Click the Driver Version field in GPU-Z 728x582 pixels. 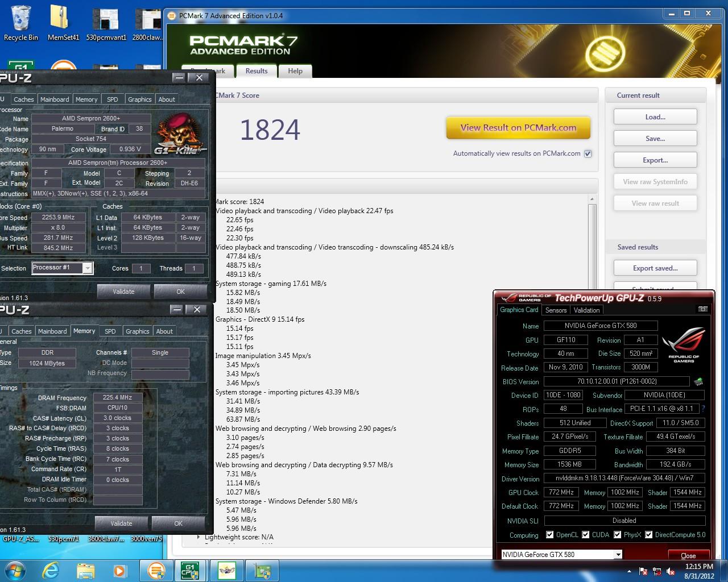(624, 478)
